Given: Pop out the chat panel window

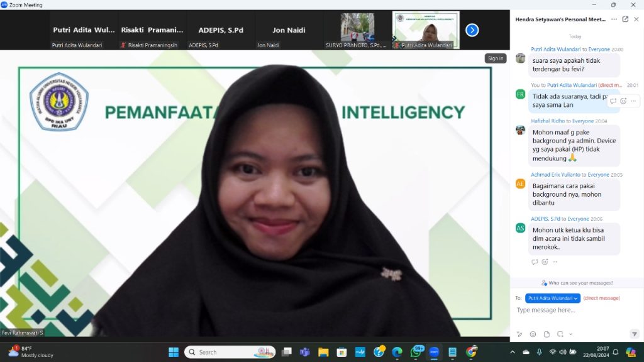Looking at the screenshot, I should (x=625, y=19).
